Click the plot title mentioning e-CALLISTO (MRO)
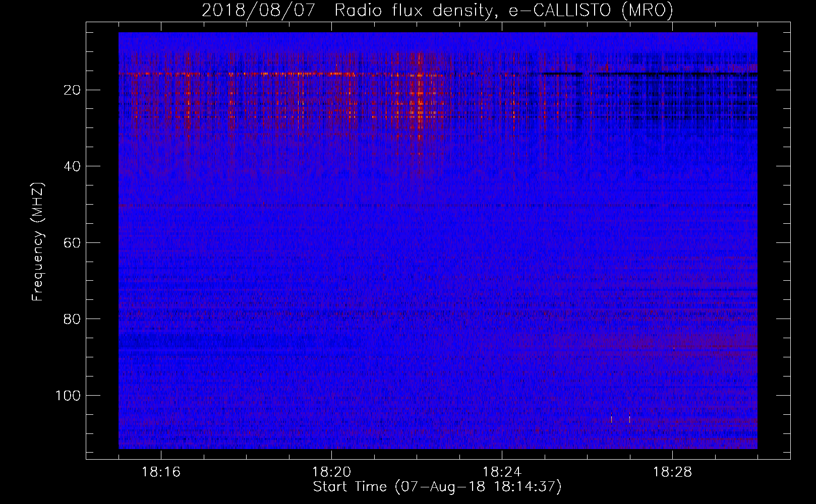This screenshot has height=504, width=816. point(437,11)
